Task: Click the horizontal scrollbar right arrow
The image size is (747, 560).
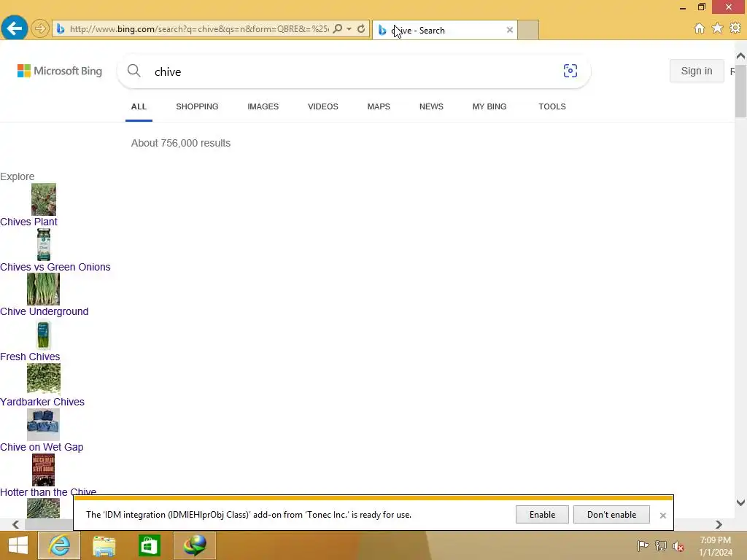Action: coord(719,525)
